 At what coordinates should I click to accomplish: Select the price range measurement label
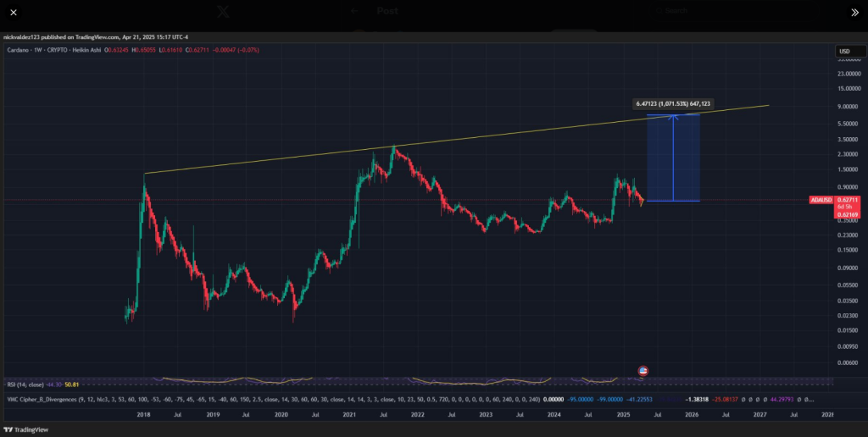point(673,104)
